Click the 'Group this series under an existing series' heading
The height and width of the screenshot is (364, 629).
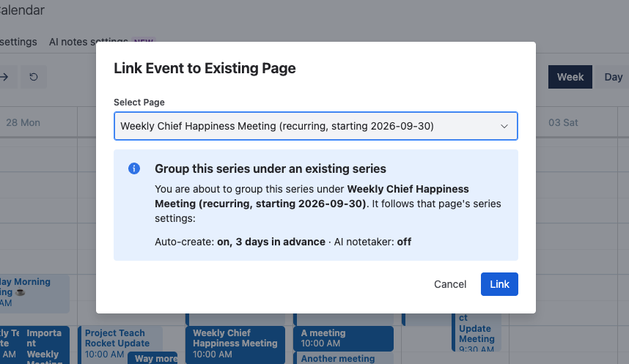pyautogui.click(x=271, y=168)
